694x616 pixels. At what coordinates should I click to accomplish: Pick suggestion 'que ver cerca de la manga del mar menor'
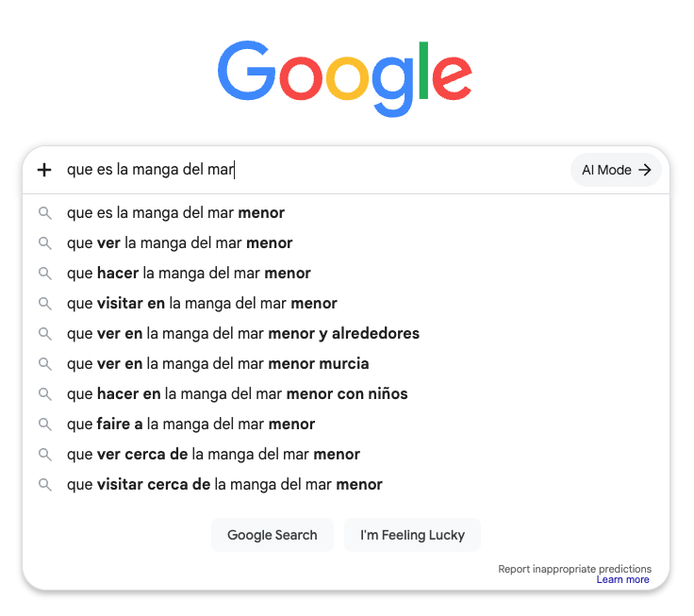tap(346, 455)
